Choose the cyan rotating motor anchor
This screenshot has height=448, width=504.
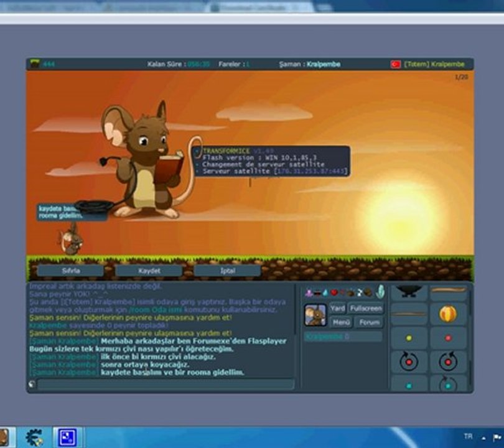point(448,385)
